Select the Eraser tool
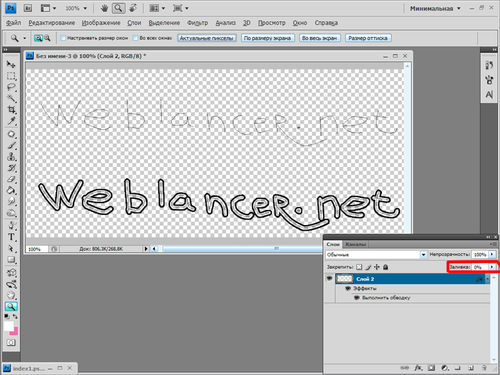 pos(12,179)
